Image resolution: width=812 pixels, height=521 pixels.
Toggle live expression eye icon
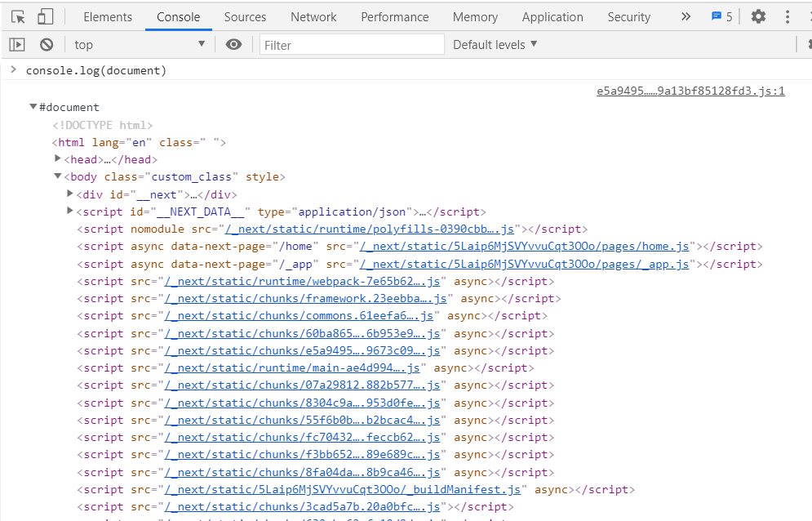233,45
